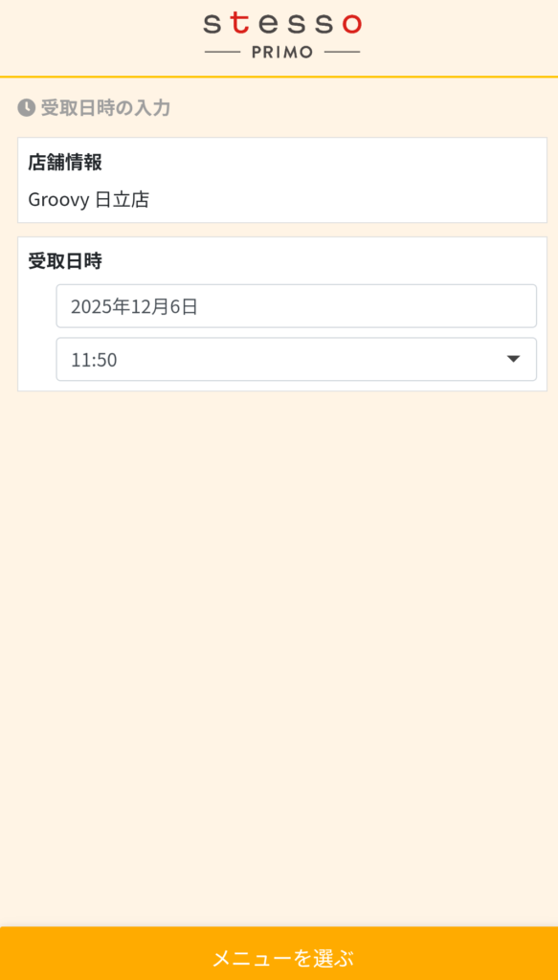The image size is (558, 980).
Task: Click the PRIMO text under the logo
Action: pyautogui.click(x=282, y=53)
